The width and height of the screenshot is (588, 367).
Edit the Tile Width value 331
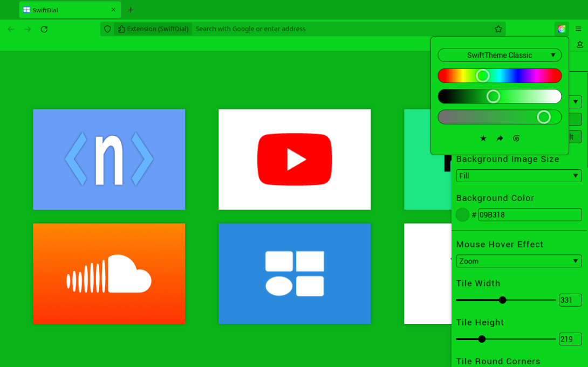click(x=570, y=300)
